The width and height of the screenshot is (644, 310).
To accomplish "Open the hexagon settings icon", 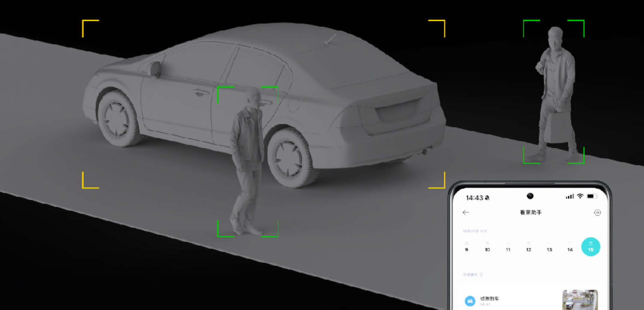I will tap(597, 213).
